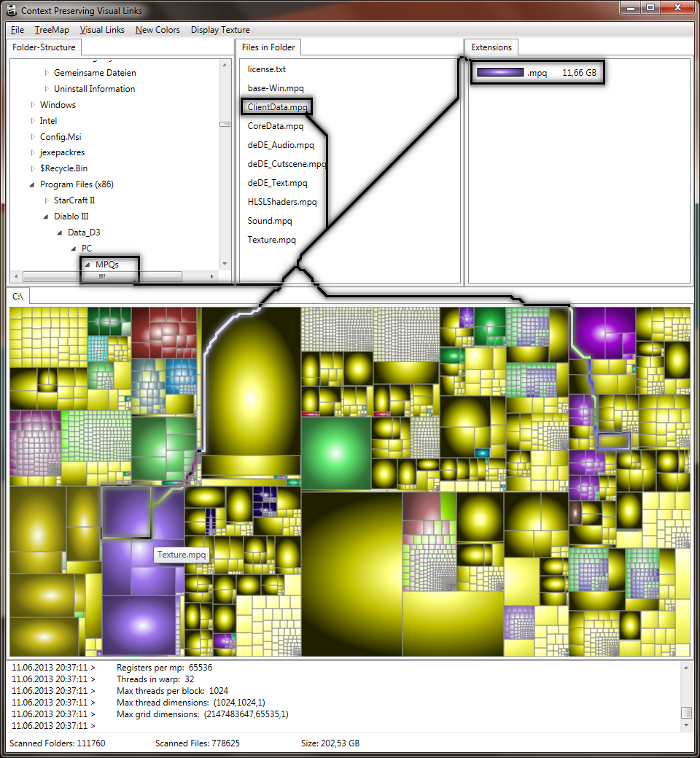Click the application icon in title bar
The width and height of the screenshot is (700, 758).
pyautogui.click(x=12, y=10)
